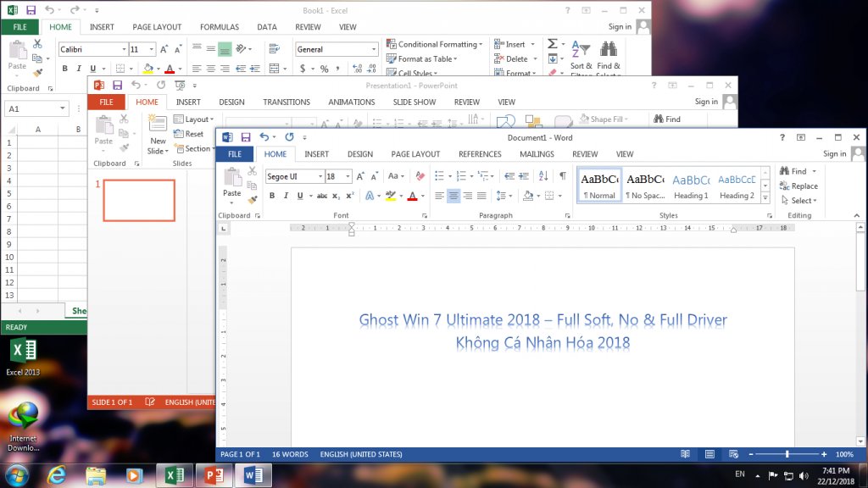This screenshot has height=488, width=868.
Task: Click Save icon in Excel title bar
Action: point(31,10)
